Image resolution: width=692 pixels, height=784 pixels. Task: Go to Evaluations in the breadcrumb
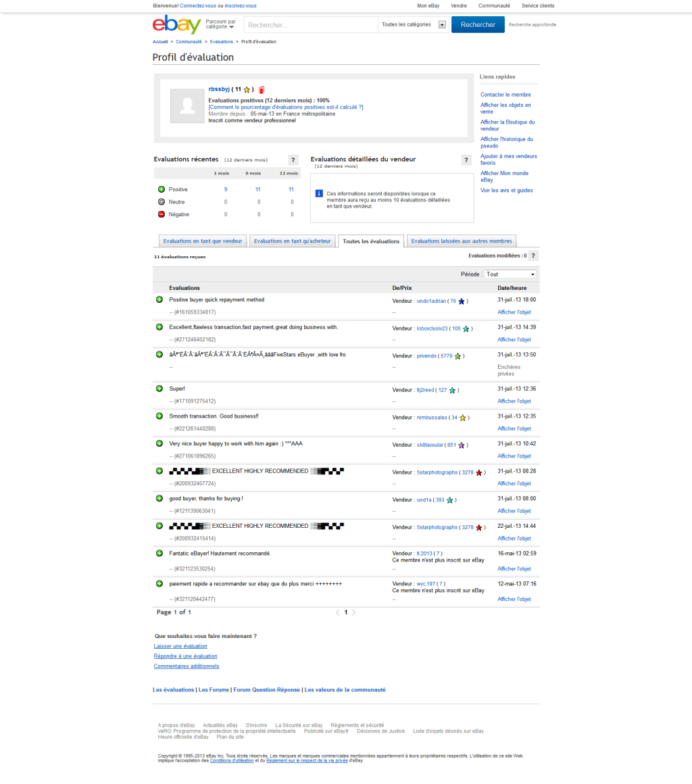(222, 42)
